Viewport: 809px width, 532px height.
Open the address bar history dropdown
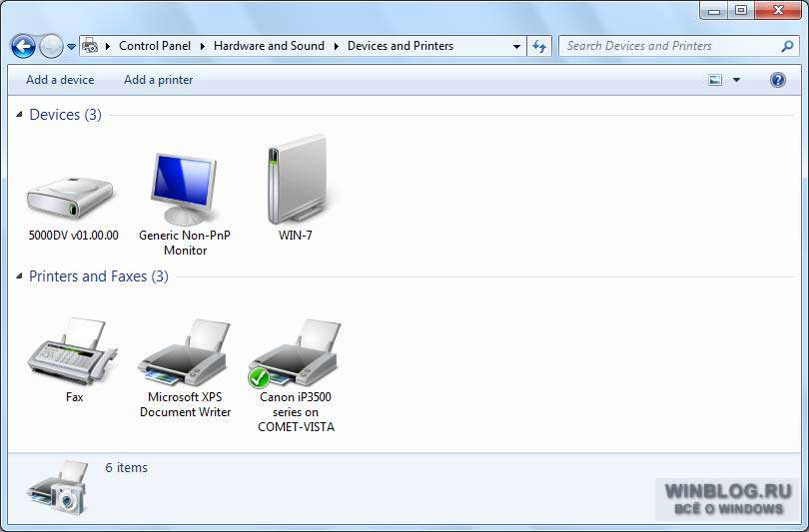coord(516,46)
